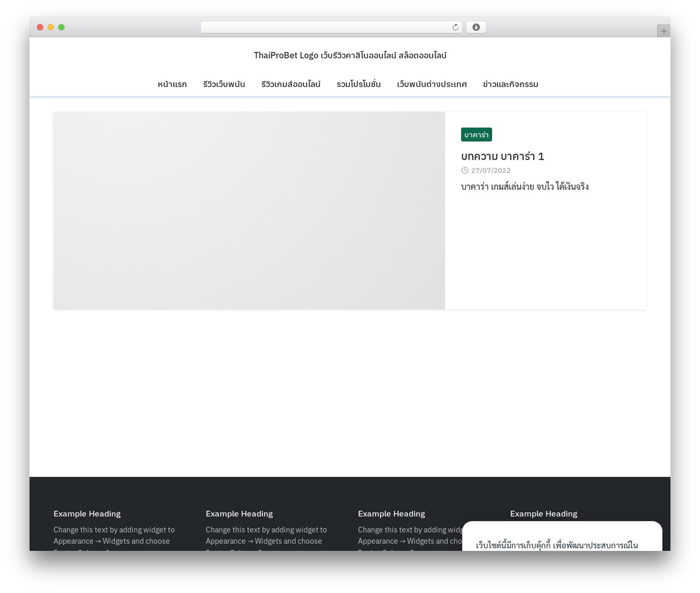700x593 pixels.
Task: Click the ThaiProBet Logo site title
Action: (x=350, y=55)
